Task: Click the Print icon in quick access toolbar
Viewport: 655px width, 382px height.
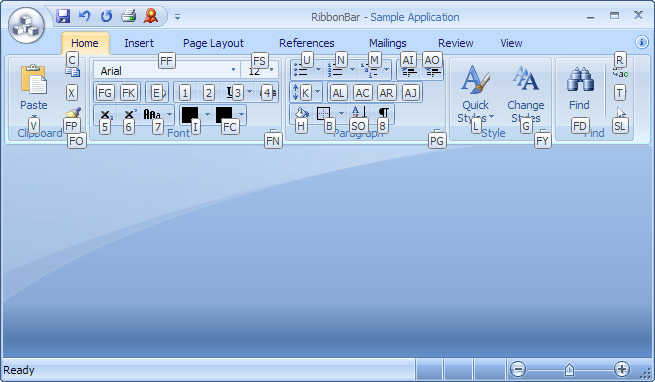Action: click(129, 16)
